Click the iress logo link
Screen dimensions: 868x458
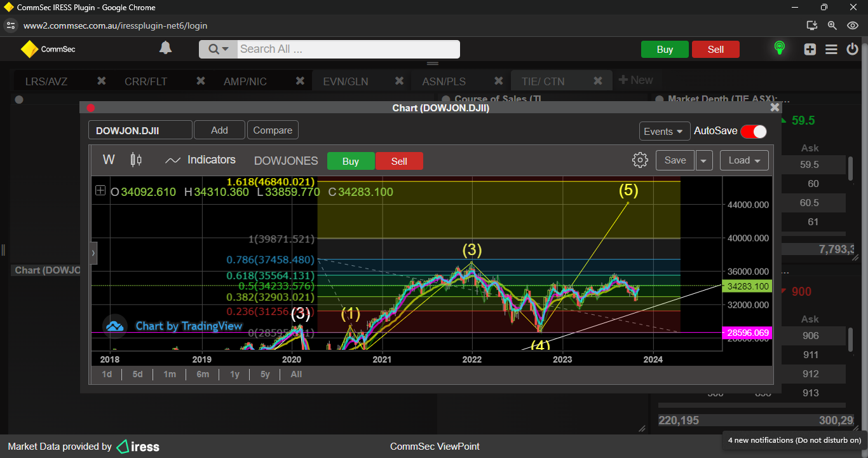139,447
